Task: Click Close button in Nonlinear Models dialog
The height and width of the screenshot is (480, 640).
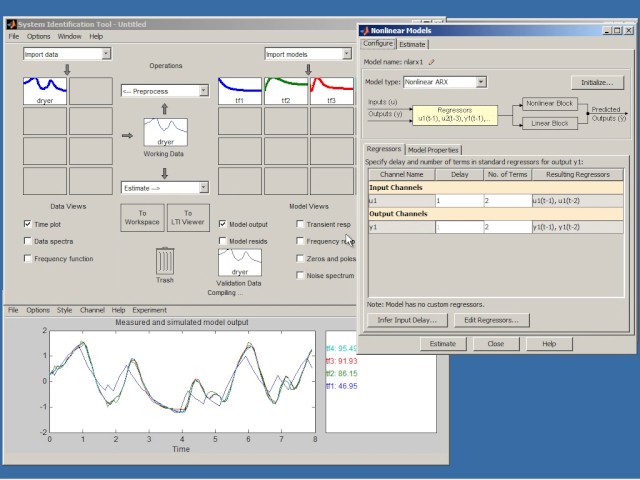Action: pyautogui.click(x=496, y=344)
